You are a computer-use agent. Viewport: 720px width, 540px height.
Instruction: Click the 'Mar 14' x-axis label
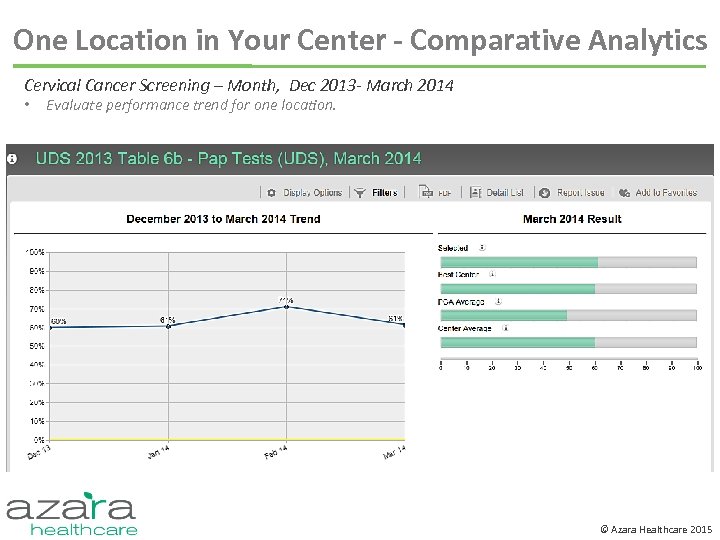click(x=395, y=452)
